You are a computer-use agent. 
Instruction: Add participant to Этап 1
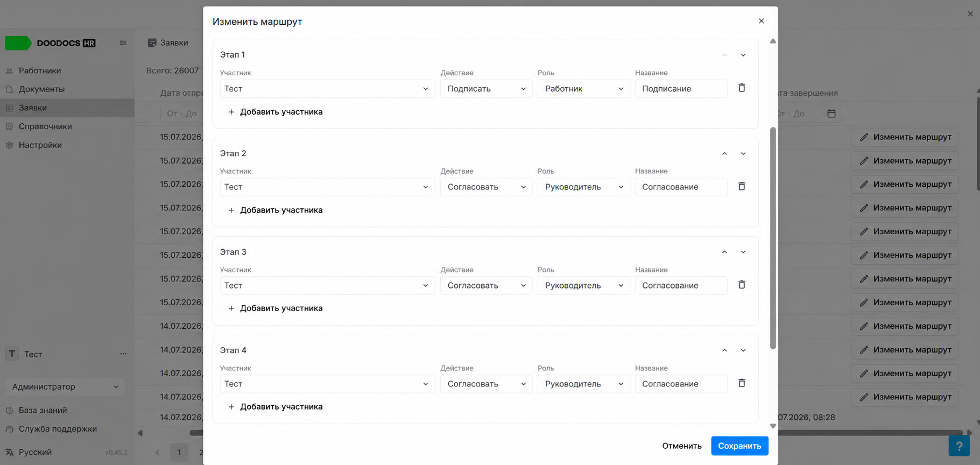point(275,112)
